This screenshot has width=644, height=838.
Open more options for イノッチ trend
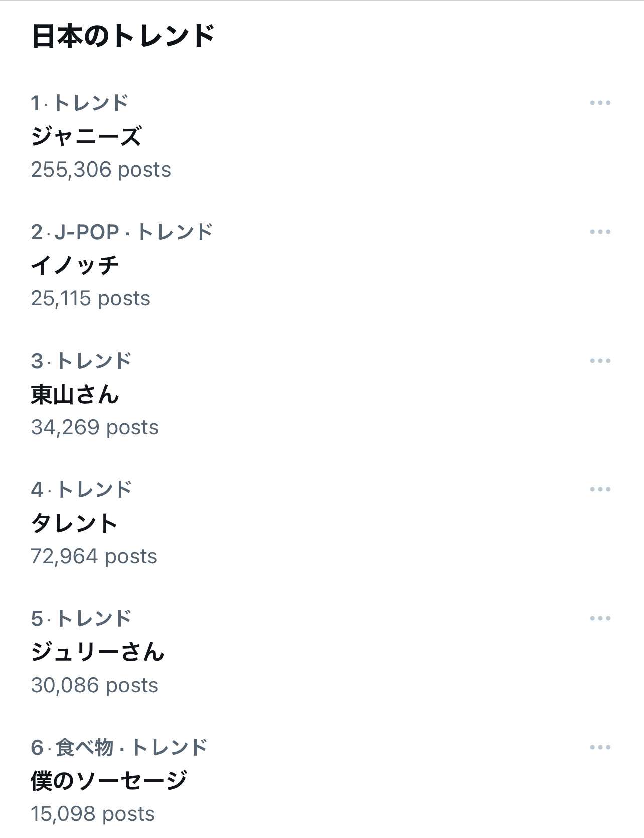coord(600,232)
